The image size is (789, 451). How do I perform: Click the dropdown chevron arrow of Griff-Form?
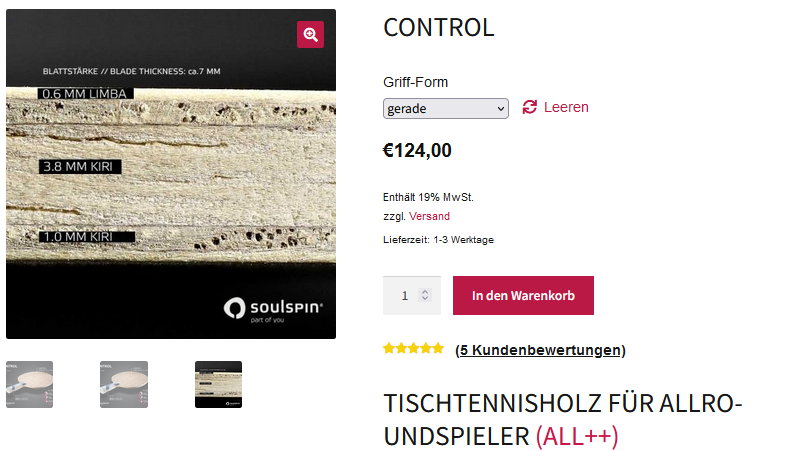[x=500, y=109]
